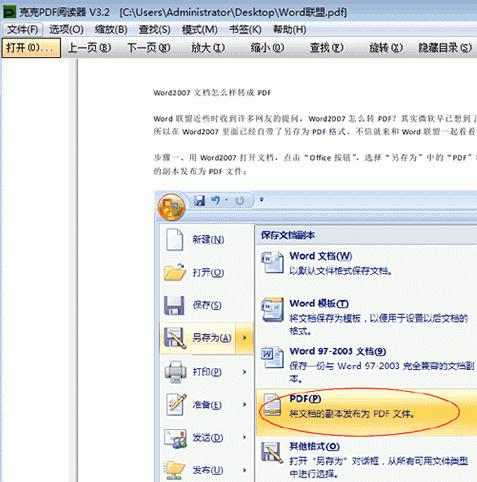Expand the 发布(U) submenu arrow
This screenshot has height=482, width=477.
click(245, 470)
